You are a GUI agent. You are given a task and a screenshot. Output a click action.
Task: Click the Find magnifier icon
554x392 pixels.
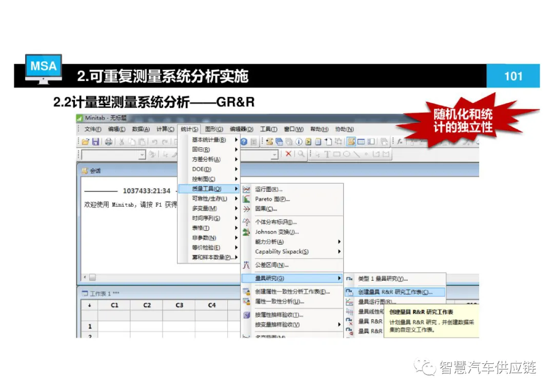click(301, 154)
